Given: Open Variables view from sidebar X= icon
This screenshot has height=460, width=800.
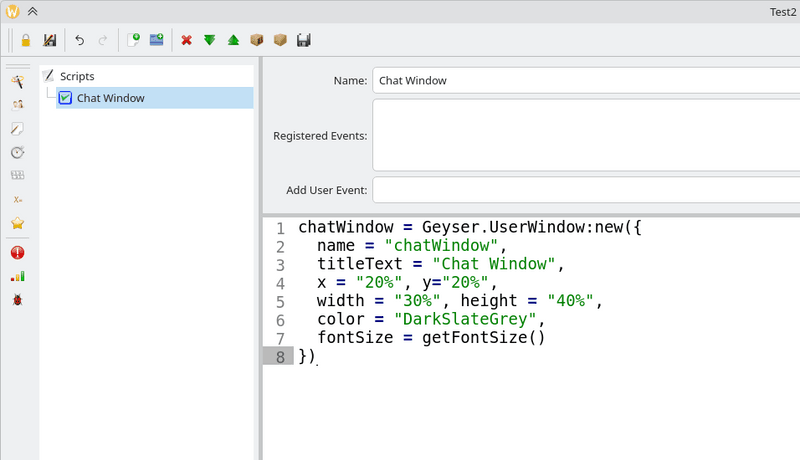Looking at the screenshot, I should [x=18, y=199].
